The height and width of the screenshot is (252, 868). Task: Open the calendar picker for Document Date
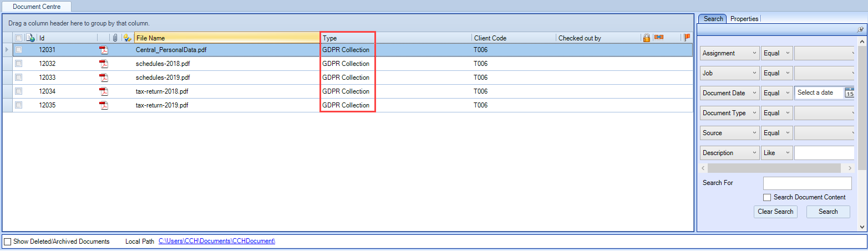(849, 92)
